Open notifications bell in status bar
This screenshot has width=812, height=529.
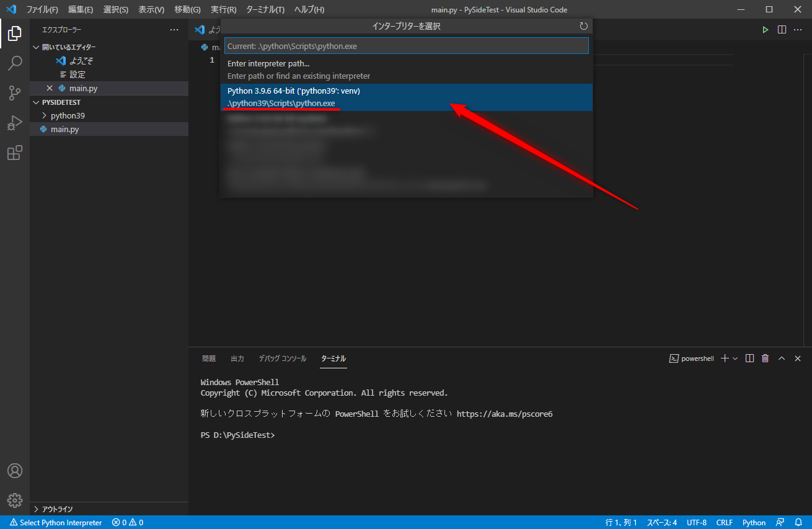point(799,522)
